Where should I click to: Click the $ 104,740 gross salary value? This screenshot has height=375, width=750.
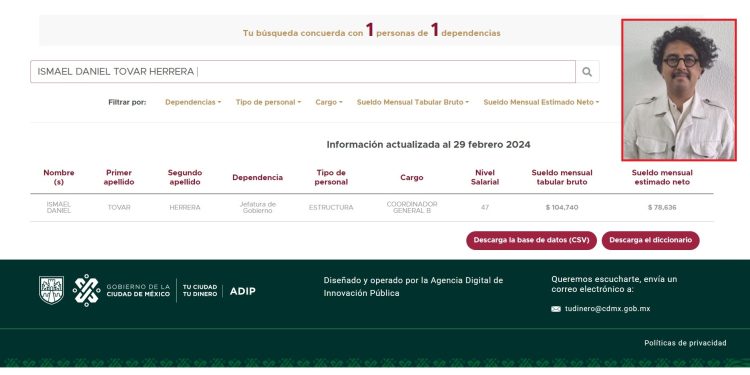tap(562, 208)
